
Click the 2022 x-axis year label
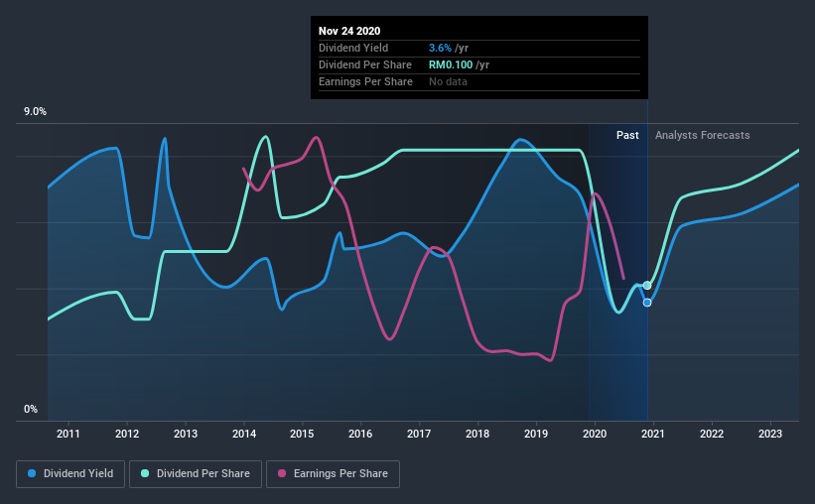pos(712,434)
